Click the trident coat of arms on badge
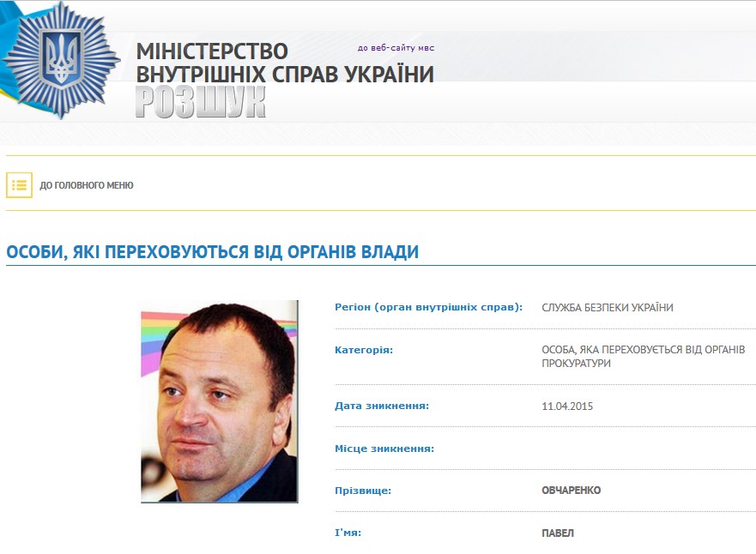 point(61,58)
